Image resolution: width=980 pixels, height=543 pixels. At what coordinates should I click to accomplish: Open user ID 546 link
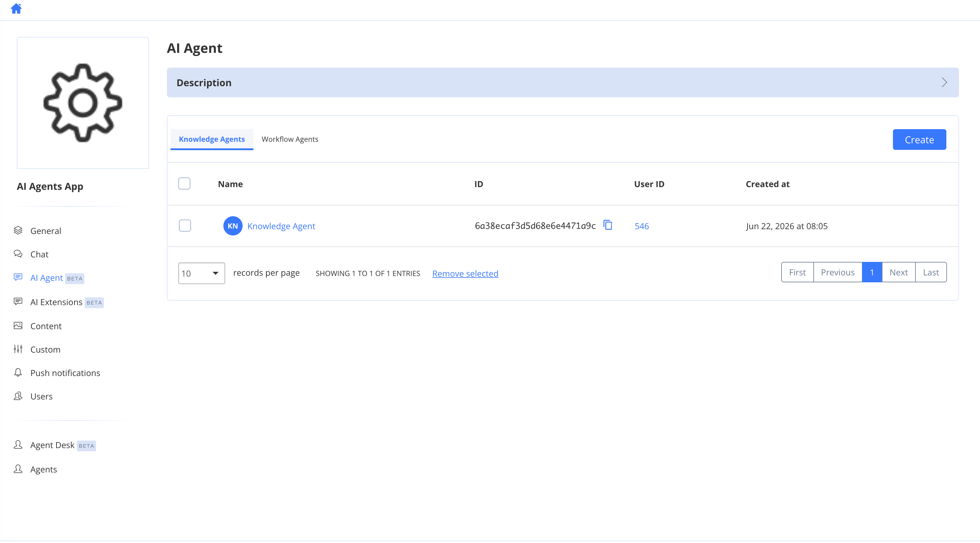tap(642, 226)
